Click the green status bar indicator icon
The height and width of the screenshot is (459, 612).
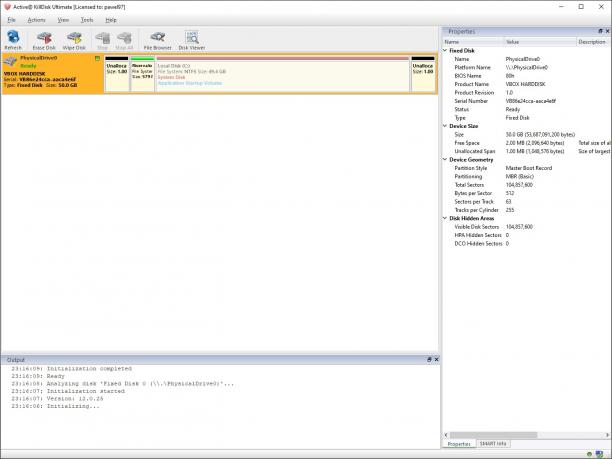point(589,454)
